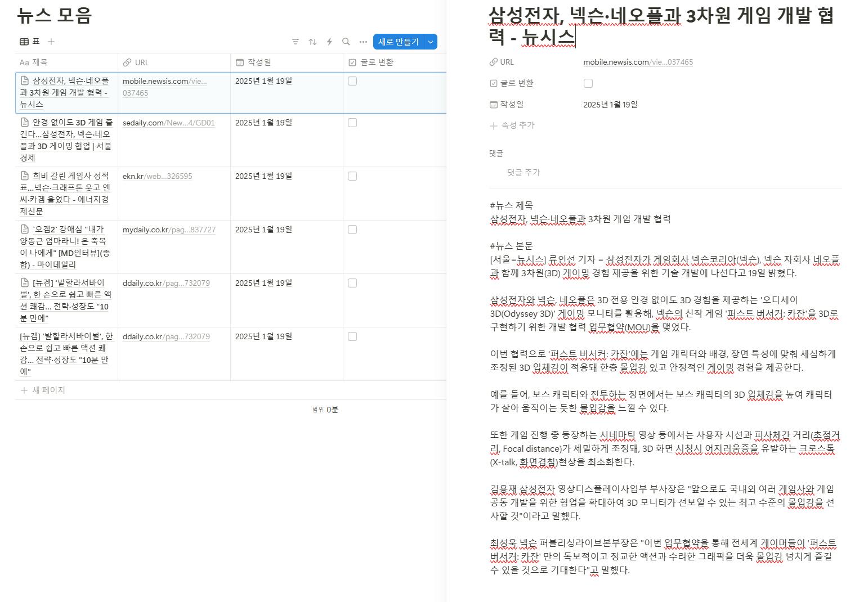The width and height of the screenshot is (868, 602).
Task: Check 글로 변환 for 마이데일리 row
Action: [352, 230]
